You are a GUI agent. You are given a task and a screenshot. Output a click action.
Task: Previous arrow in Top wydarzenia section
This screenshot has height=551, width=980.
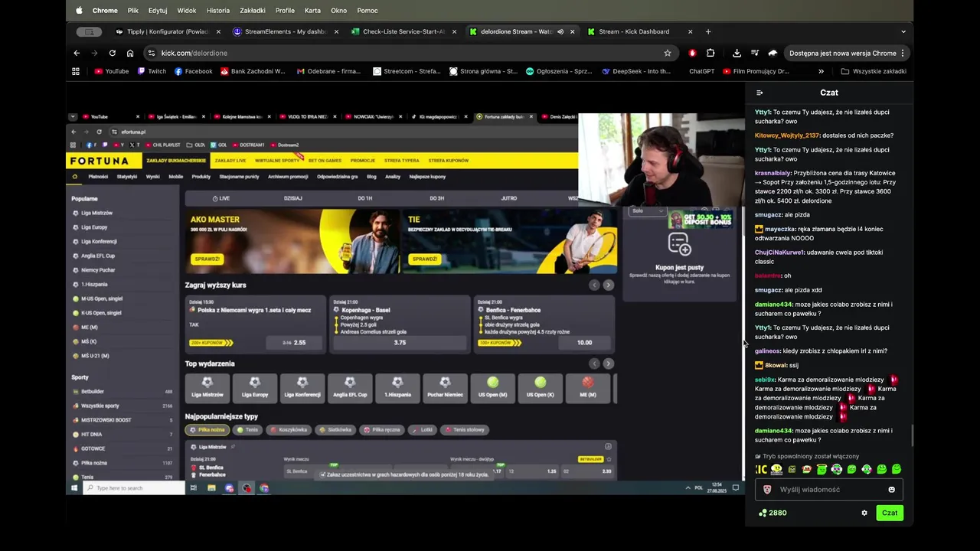[594, 364]
